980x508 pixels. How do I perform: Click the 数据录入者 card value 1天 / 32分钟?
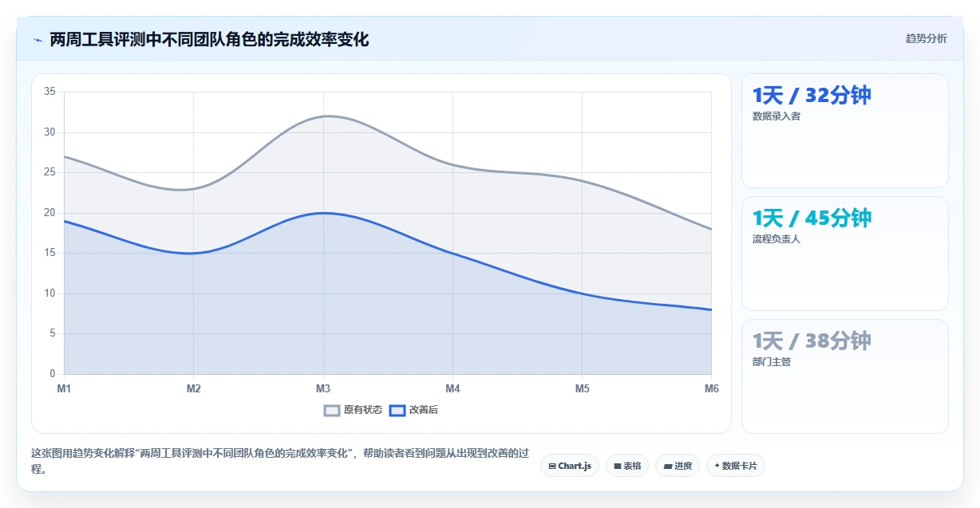pos(812,95)
